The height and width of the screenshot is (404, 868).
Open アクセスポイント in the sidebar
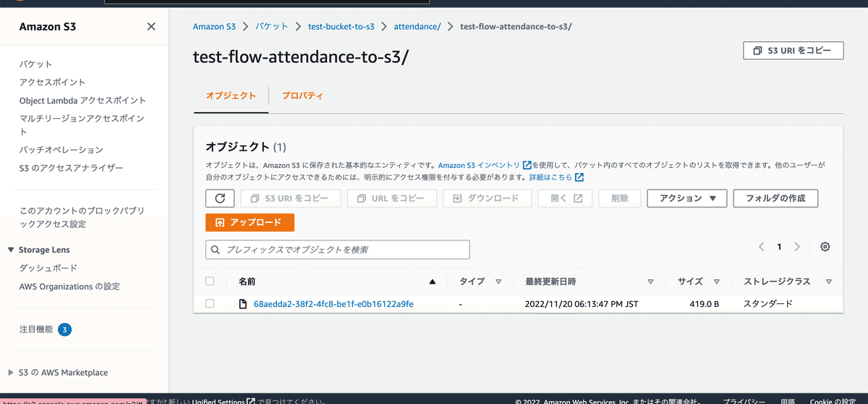[x=52, y=83]
